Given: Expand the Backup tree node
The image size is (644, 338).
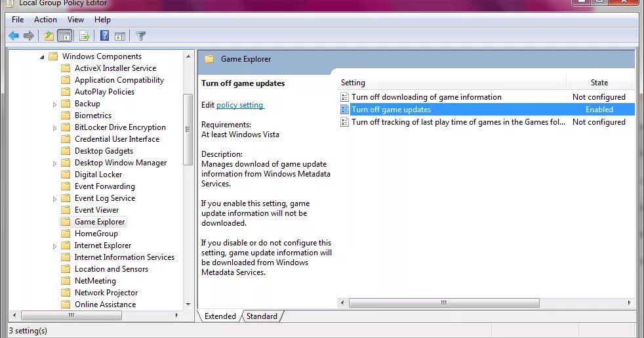Looking at the screenshot, I should click(x=54, y=104).
